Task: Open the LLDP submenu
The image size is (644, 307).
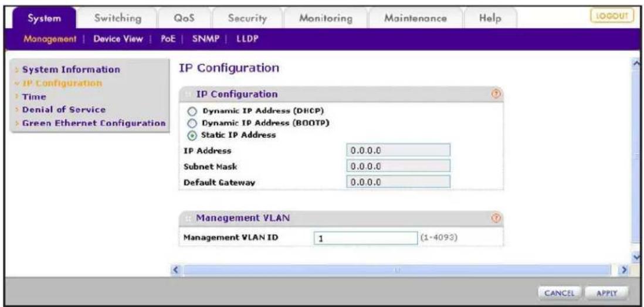Action: [x=248, y=39]
